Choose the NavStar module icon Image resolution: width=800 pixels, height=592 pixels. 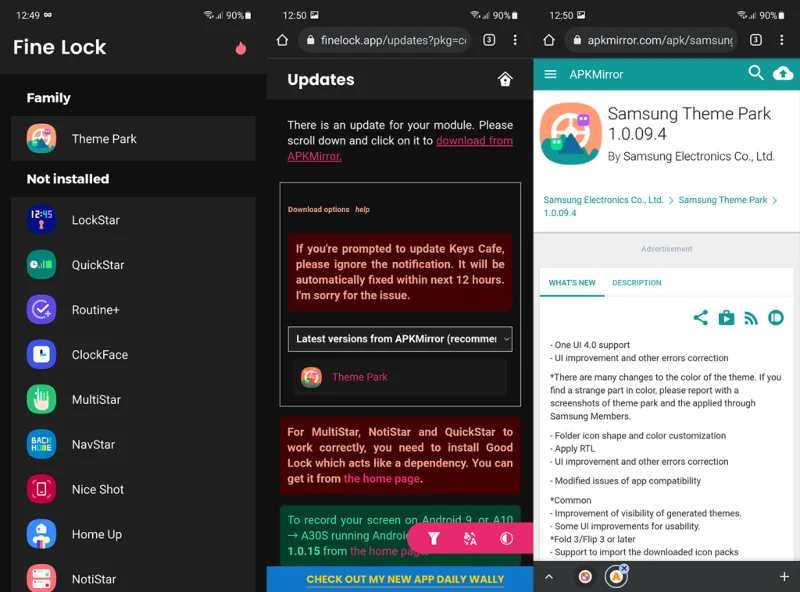41,445
